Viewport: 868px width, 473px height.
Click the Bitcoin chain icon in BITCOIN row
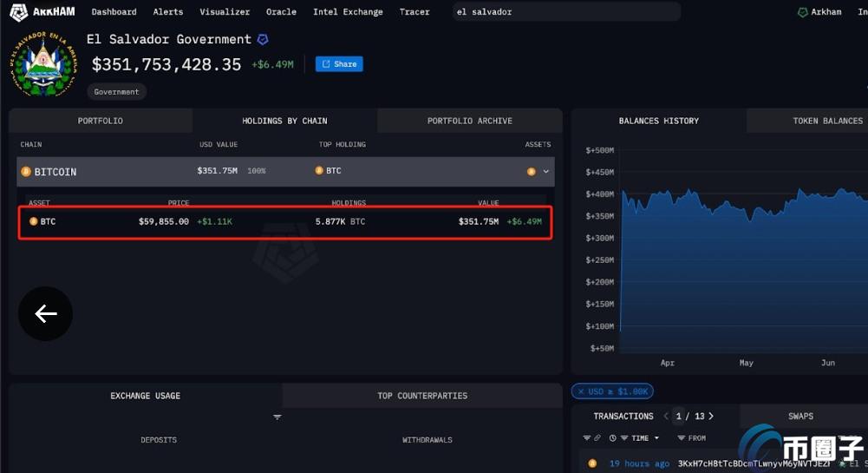(x=26, y=172)
